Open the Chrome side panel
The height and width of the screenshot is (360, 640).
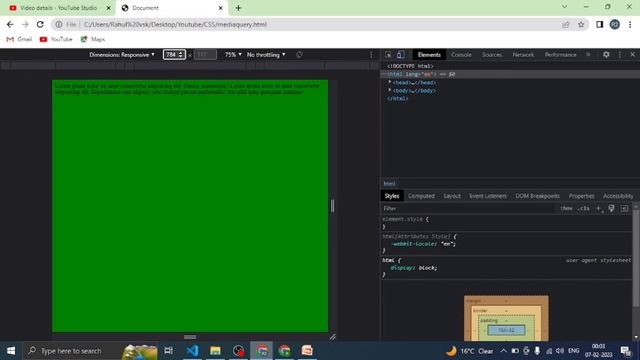[x=599, y=24]
